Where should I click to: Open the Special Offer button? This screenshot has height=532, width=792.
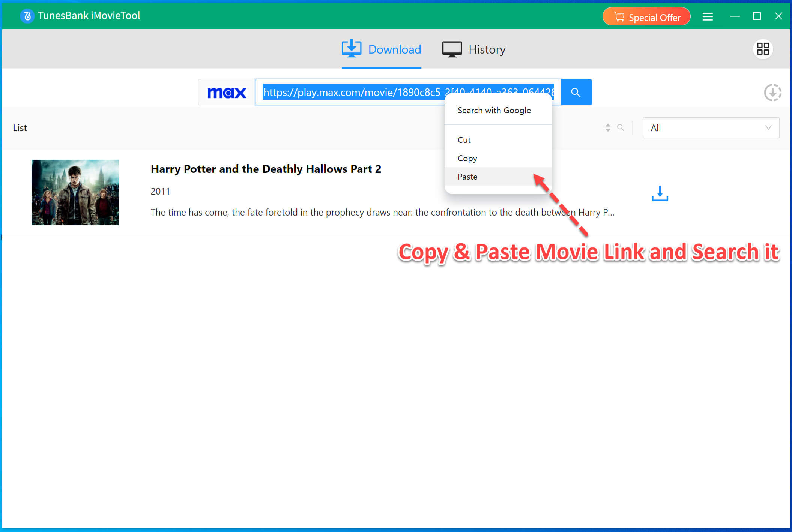[x=646, y=17]
